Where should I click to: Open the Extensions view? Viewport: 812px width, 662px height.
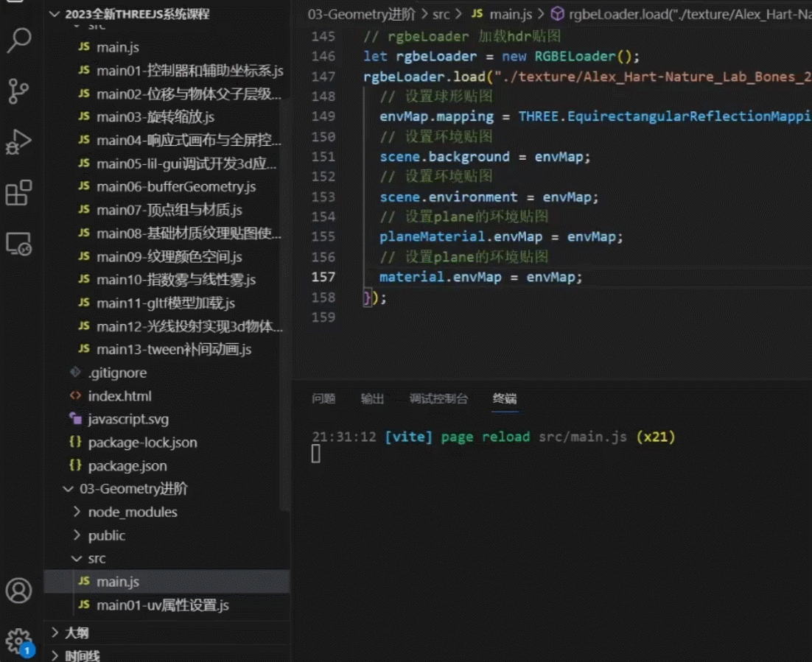coord(19,193)
